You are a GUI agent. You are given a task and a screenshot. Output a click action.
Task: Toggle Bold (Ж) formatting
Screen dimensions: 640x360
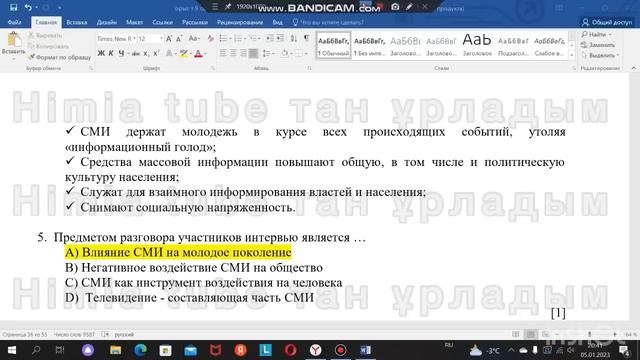click(x=101, y=53)
